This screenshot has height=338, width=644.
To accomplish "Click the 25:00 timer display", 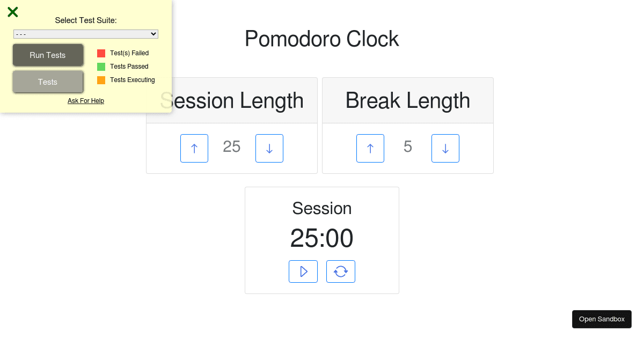I will (x=321, y=238).
